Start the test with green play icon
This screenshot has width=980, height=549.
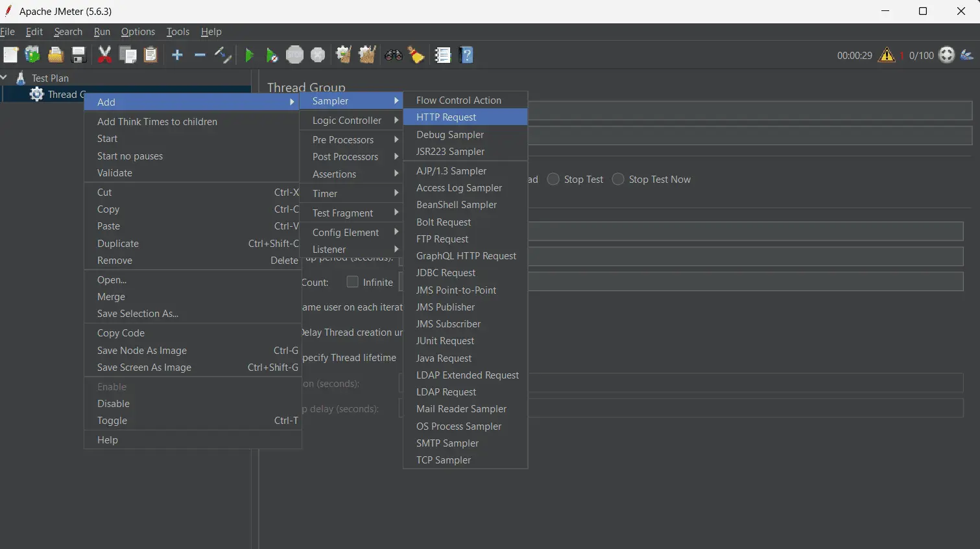(x=249, y=55)
